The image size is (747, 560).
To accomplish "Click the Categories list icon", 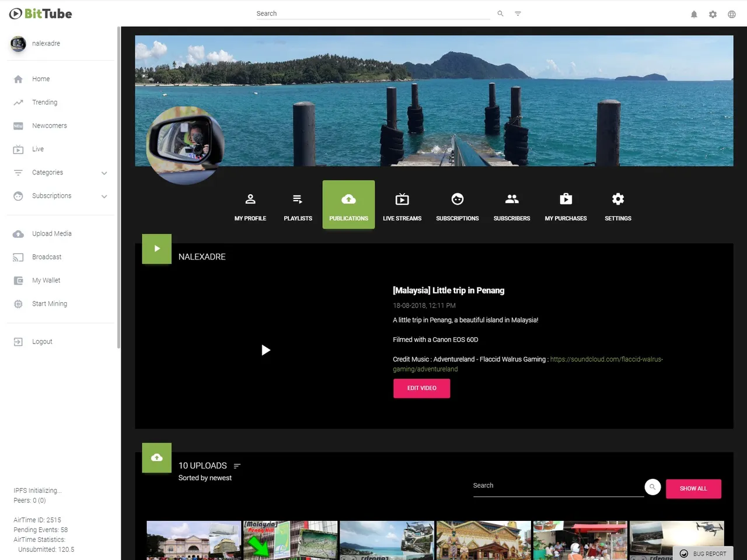I will click(18, 173).
